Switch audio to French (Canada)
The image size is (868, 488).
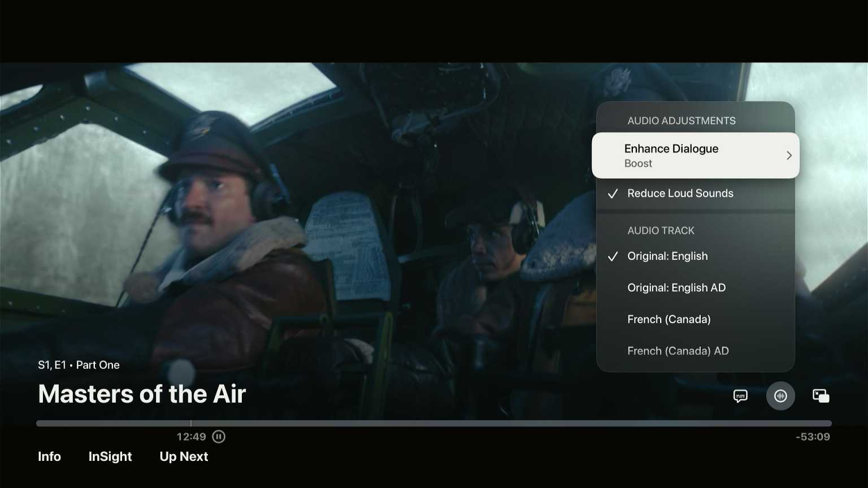tap(669, 319)
